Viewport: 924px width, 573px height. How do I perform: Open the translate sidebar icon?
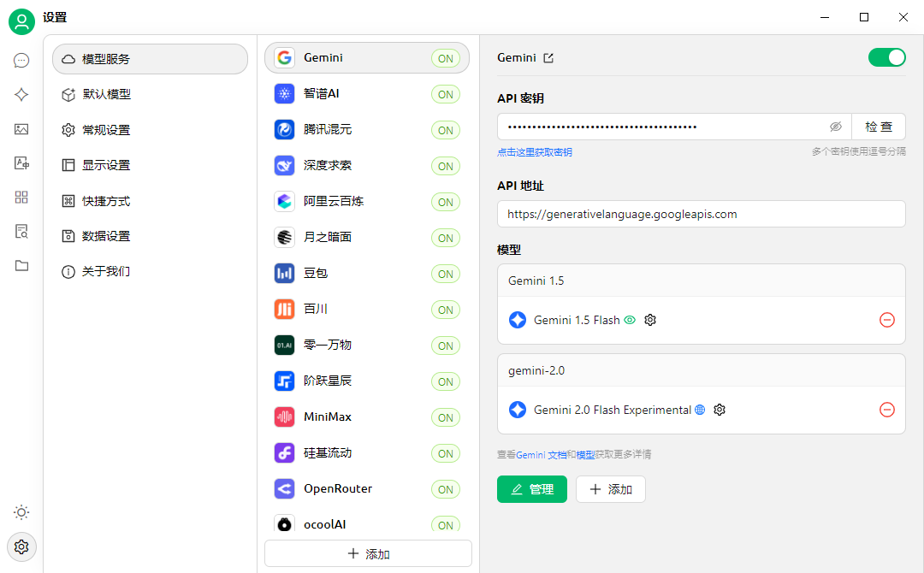(21, 163)
